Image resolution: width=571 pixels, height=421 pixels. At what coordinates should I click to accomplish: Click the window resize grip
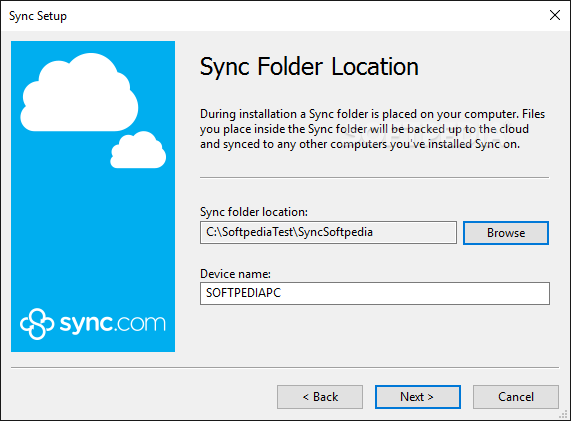563,414
